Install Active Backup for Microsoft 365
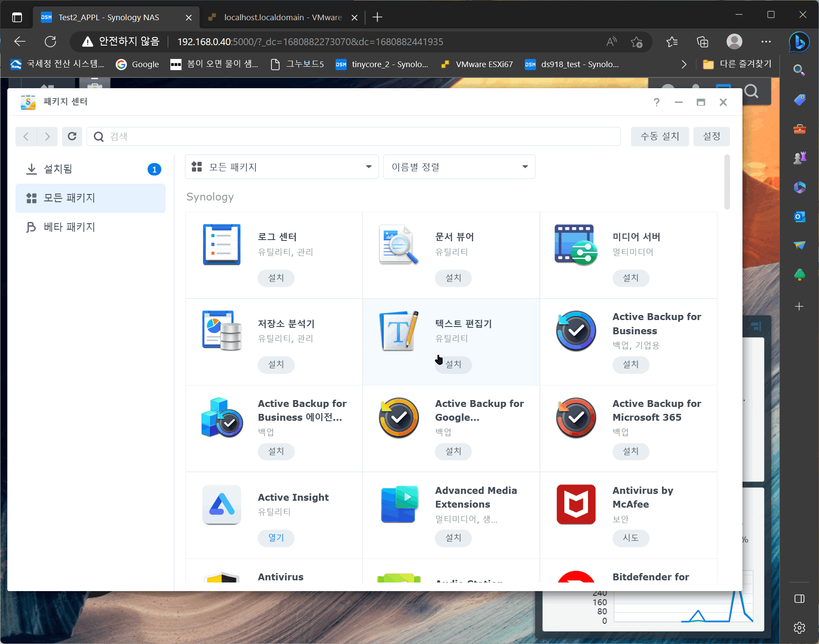Viewport: 819px width, 644px height. tap(631, 451)
